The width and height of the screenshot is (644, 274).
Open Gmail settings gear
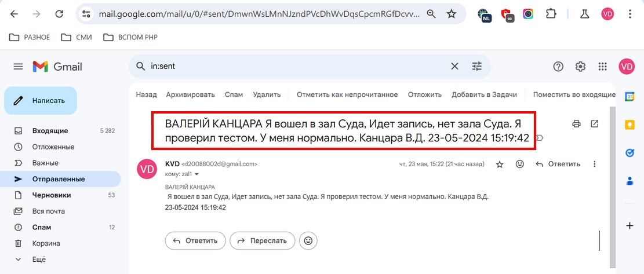coord(580,67)
